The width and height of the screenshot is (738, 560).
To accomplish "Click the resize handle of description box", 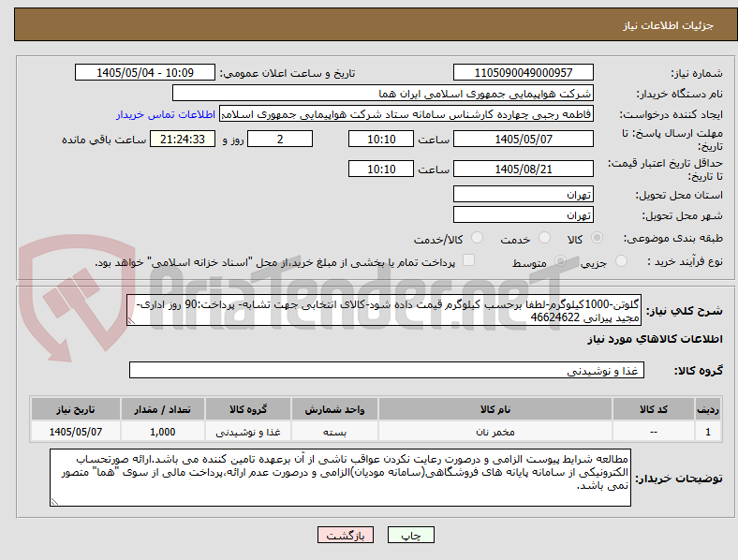I will (x=131, y=321).
